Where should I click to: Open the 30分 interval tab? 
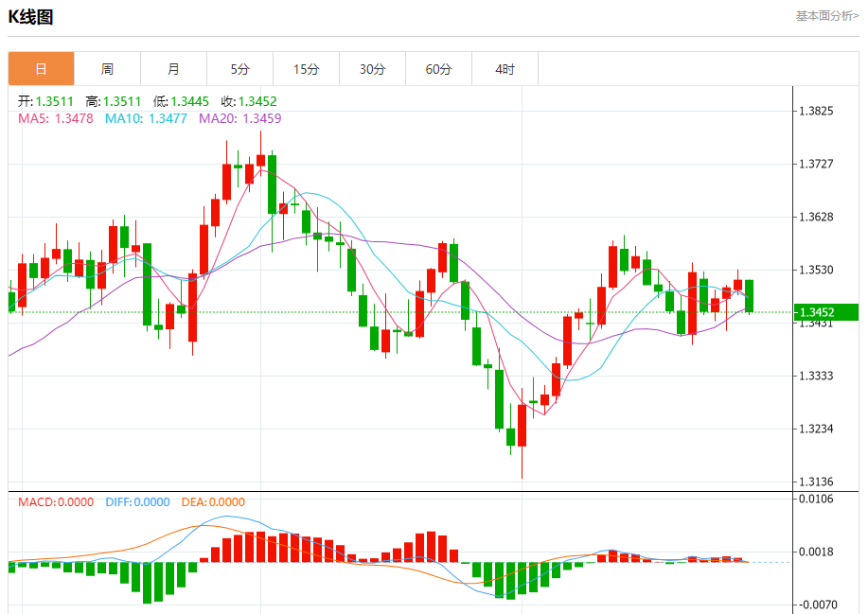point(373,69)
